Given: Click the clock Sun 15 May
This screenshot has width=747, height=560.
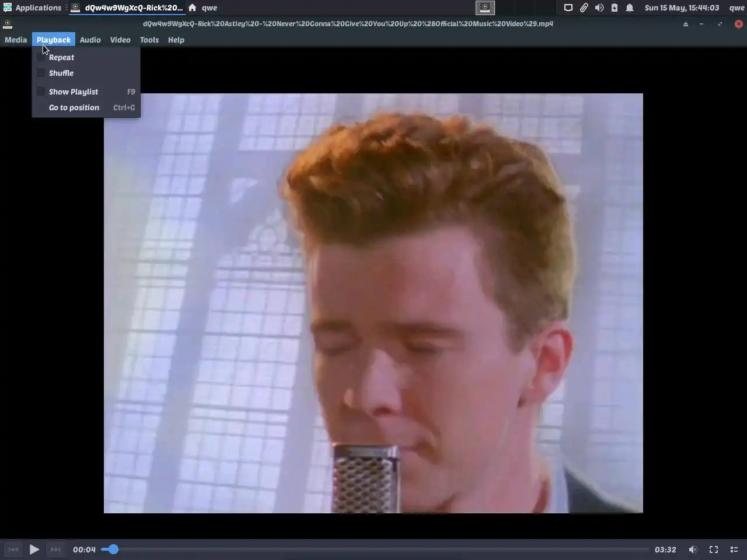Looking at the screenshot, I should tap(682, 8).
